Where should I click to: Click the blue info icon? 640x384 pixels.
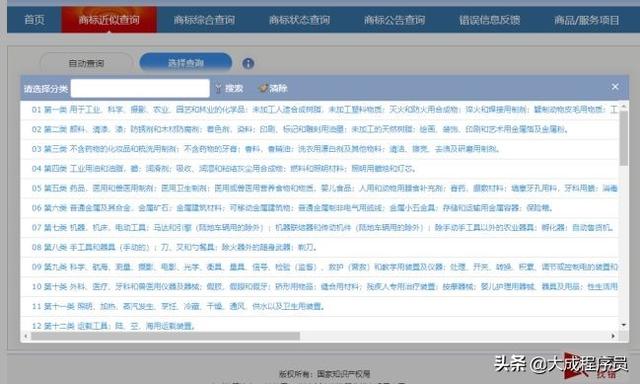pos(248,63)
